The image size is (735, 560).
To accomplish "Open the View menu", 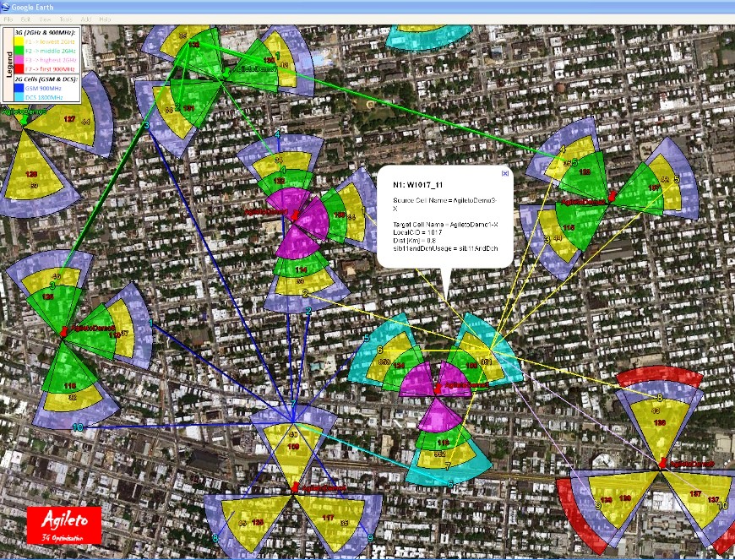I will [45, 18].
